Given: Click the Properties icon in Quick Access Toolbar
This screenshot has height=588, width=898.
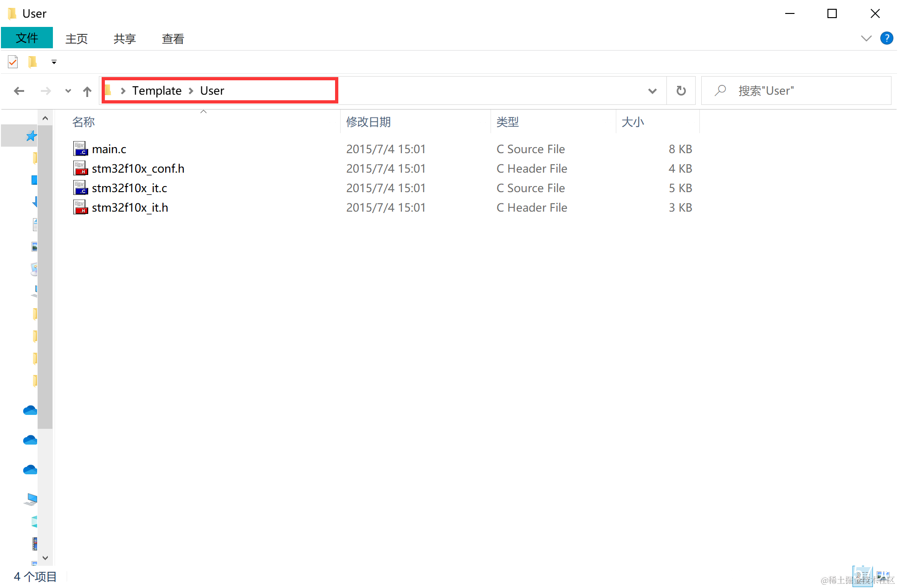Looking at the screenshot, I should 13,62.
